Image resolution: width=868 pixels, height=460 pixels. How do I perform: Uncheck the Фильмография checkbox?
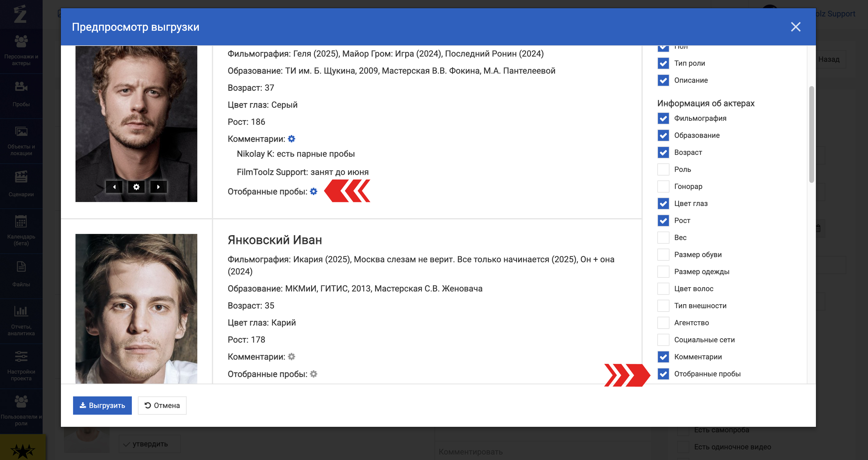point(663,118)
